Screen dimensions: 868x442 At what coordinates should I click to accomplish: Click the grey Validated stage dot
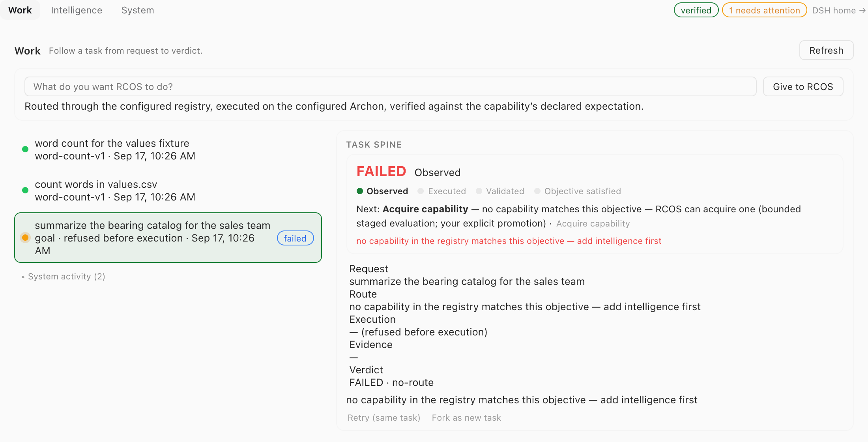tap(479, 191)
